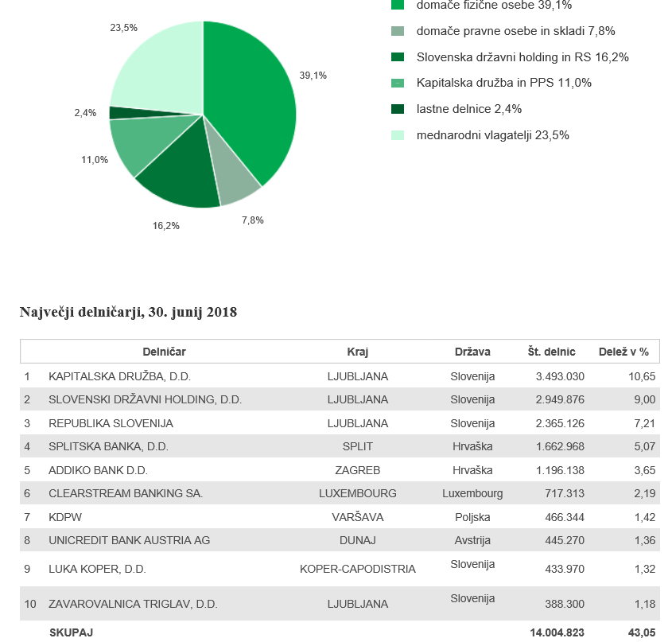The width and height of the screenshot is (672, 642).
Task: Click total percentage '43,05'
Action: (x=642, y=632)
